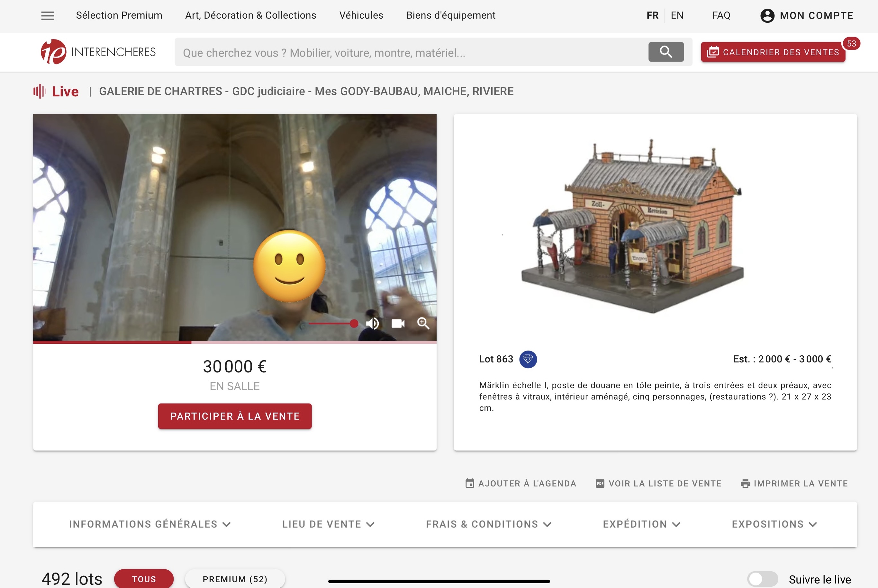Viewport: 878px width, 588px height.
Task: Click the Mon Compte account icon
Action: (767, 15)
